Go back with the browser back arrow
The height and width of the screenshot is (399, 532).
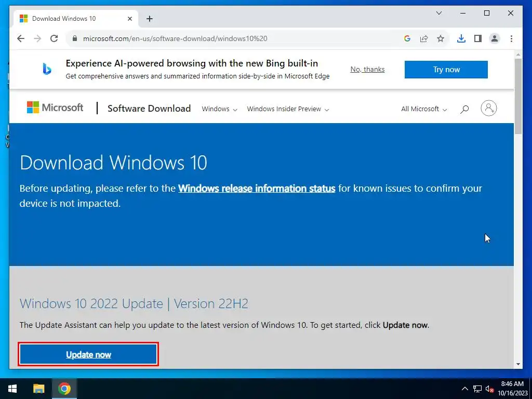tap(21, 38)
